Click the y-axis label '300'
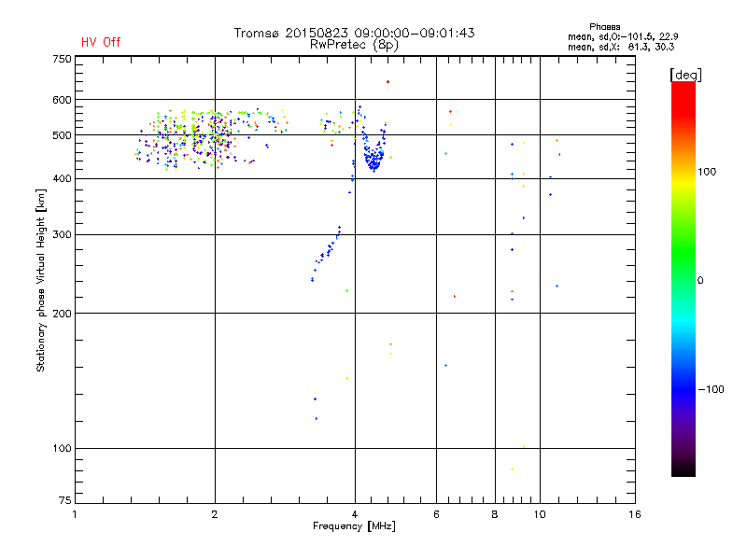 [62, 234]
